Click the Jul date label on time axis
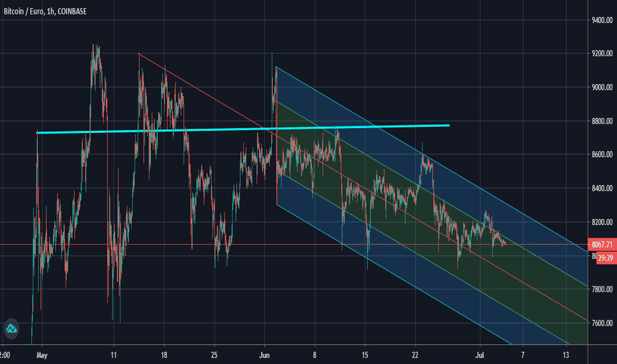Screen dimensions: 617x364 [480, 355]
